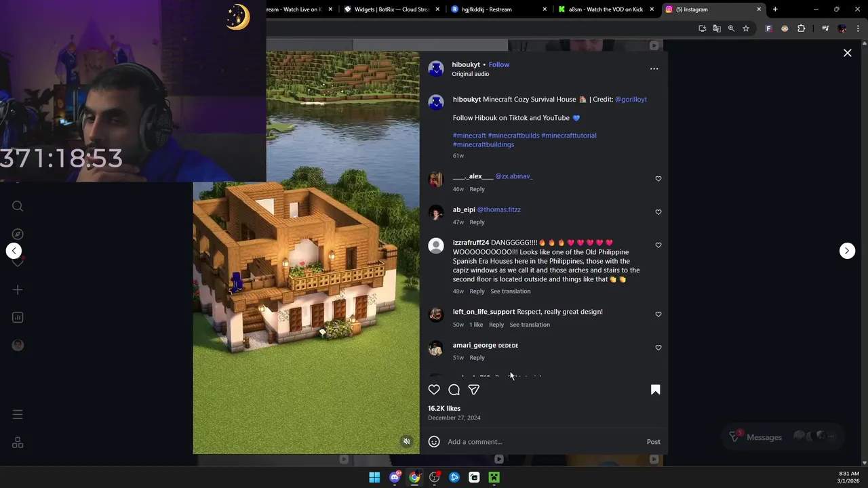This screenshot has height=488, width=868.
Task: Open Instagram Search from the sidebar
Action: 18,206
